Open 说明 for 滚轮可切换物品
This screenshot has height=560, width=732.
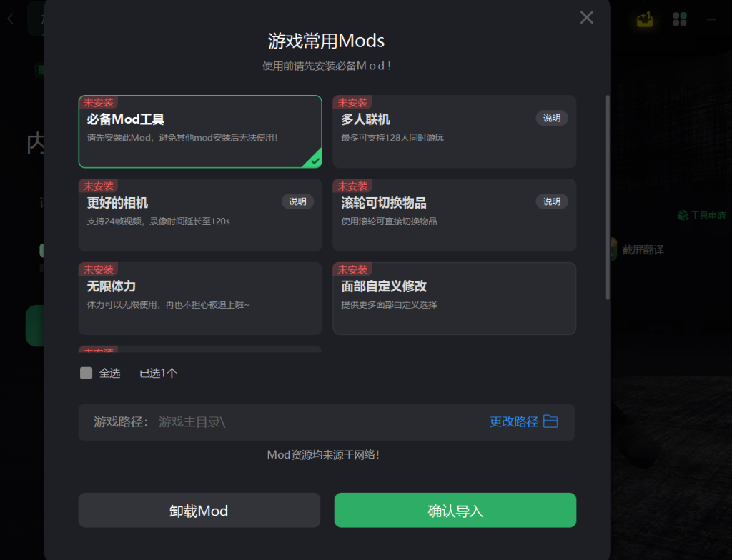[552, 201]
